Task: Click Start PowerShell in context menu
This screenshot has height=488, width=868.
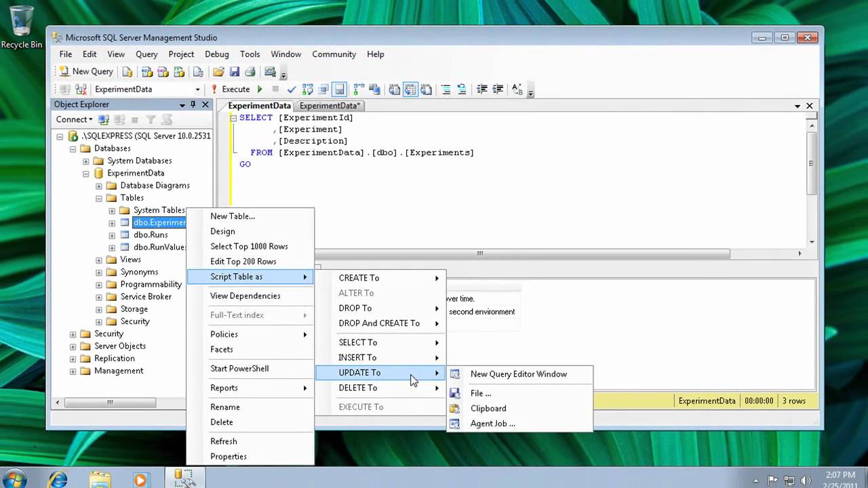Action: click(250, 369)
